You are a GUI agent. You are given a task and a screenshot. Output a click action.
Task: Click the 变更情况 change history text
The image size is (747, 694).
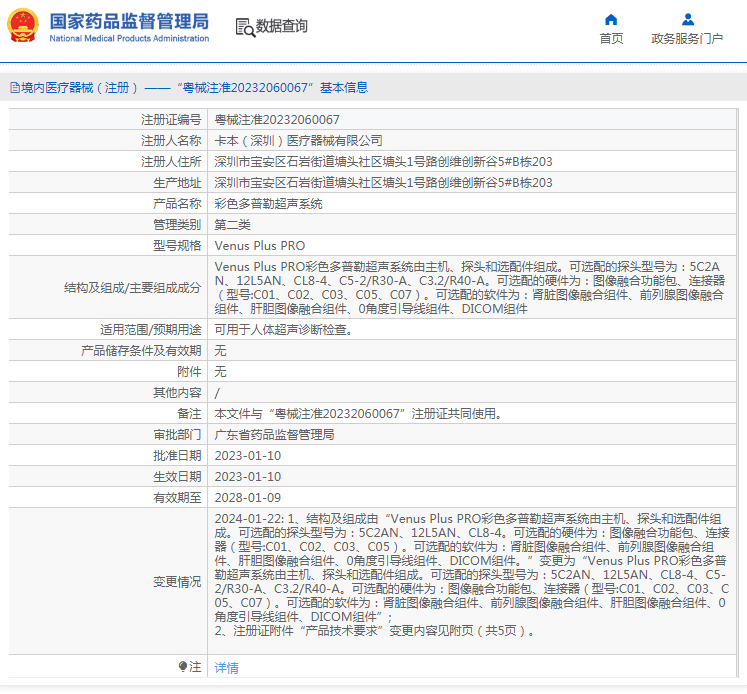(x=472, y=574)
